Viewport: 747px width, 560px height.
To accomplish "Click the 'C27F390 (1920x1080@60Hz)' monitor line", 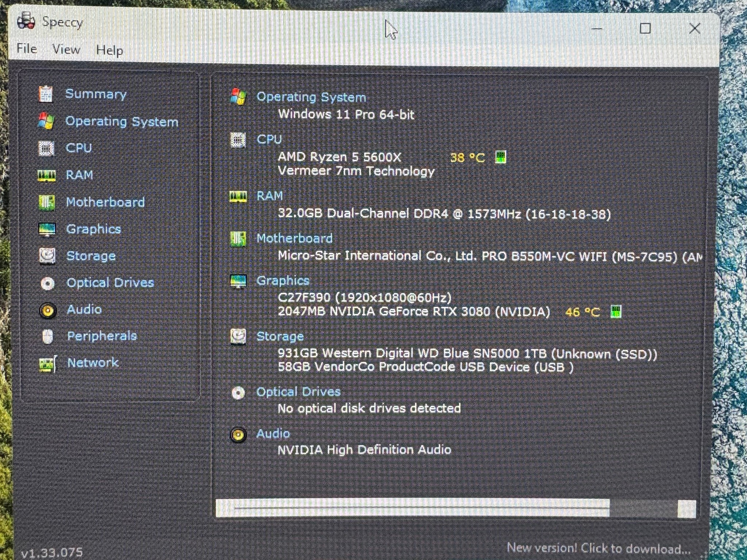I will click(365, 297).
